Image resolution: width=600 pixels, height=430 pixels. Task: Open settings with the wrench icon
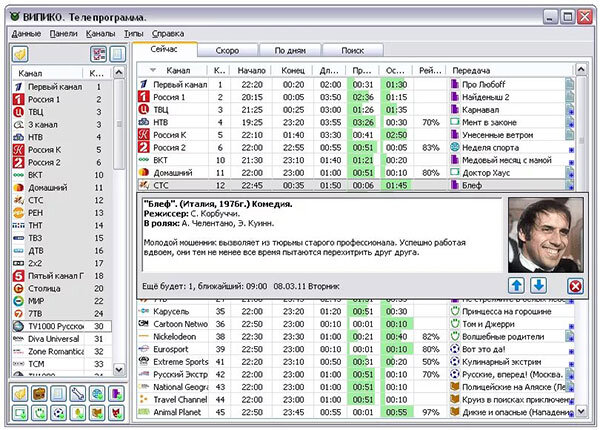(x=78, y=393)
